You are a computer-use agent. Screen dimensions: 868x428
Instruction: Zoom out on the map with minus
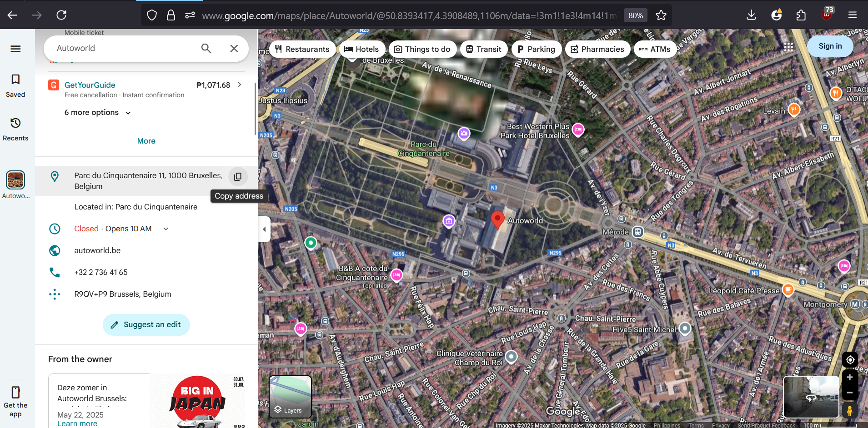tap(850, 393)
